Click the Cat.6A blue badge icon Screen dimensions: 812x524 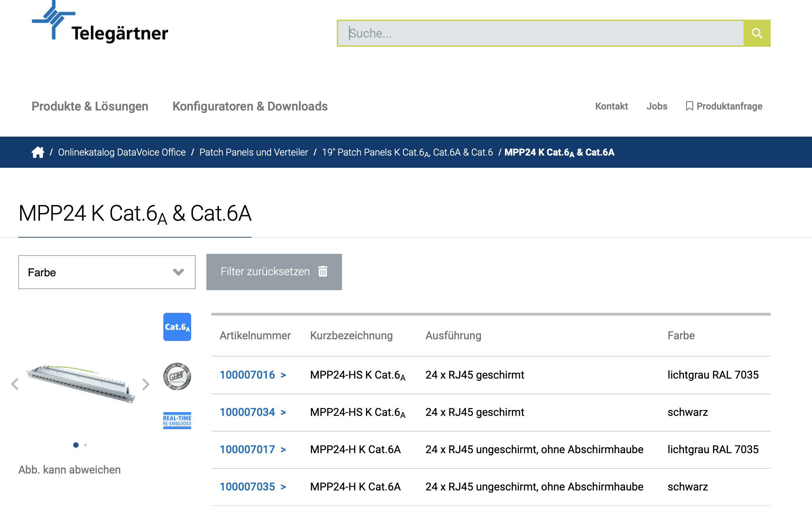tap(177, 327)
